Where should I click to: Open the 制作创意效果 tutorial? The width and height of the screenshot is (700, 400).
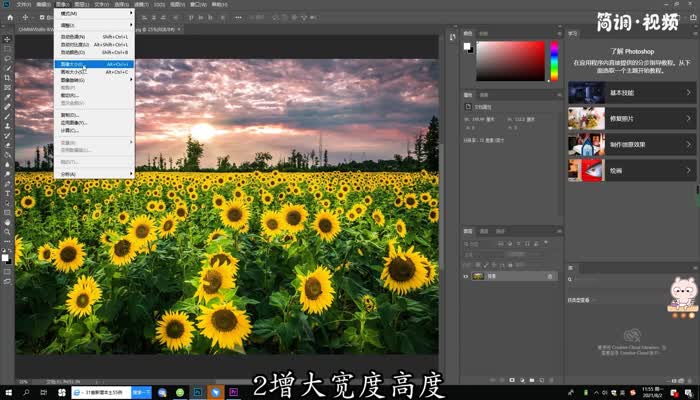pyautogui.click(x=630, y=145)
